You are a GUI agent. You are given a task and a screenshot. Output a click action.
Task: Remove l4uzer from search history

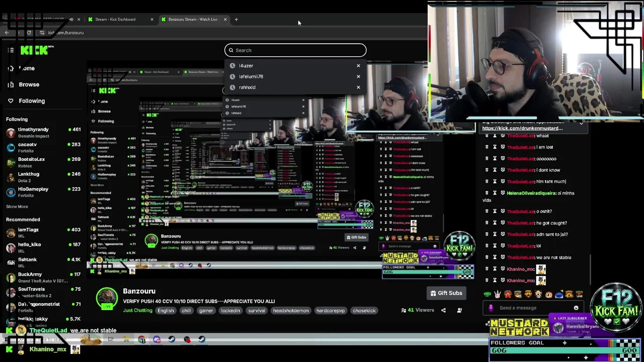point(358,65)
